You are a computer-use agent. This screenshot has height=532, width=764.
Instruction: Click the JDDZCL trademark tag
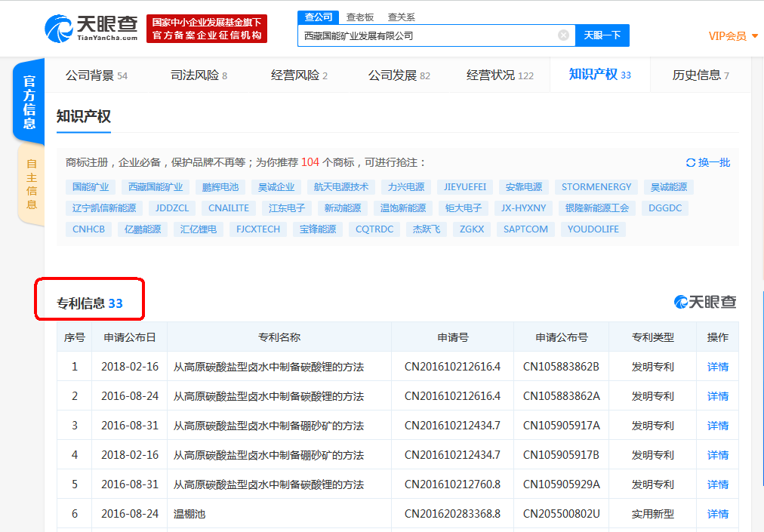tap(172, 208)
